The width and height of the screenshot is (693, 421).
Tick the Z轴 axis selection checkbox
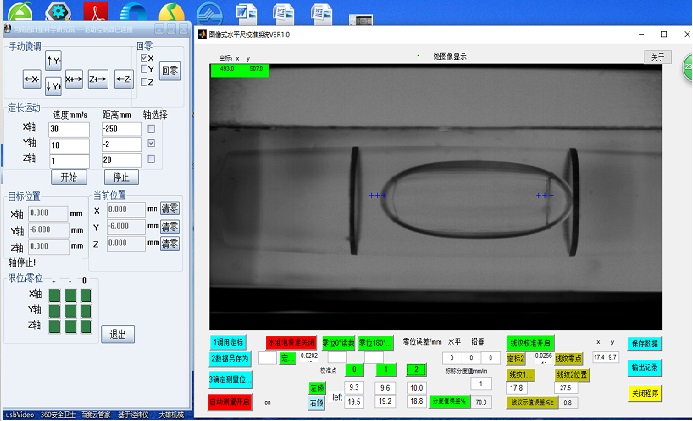151,159
